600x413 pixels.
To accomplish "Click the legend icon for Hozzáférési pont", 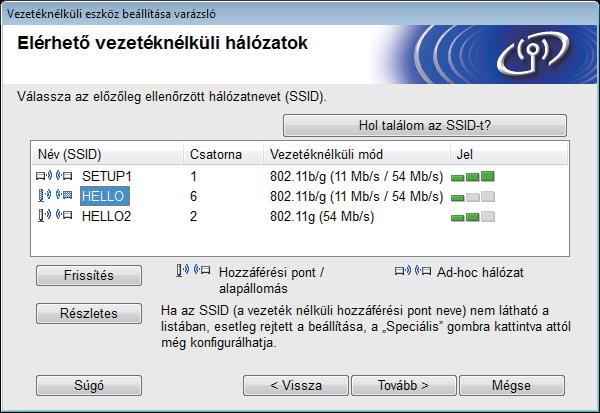I will pos(193,271).
